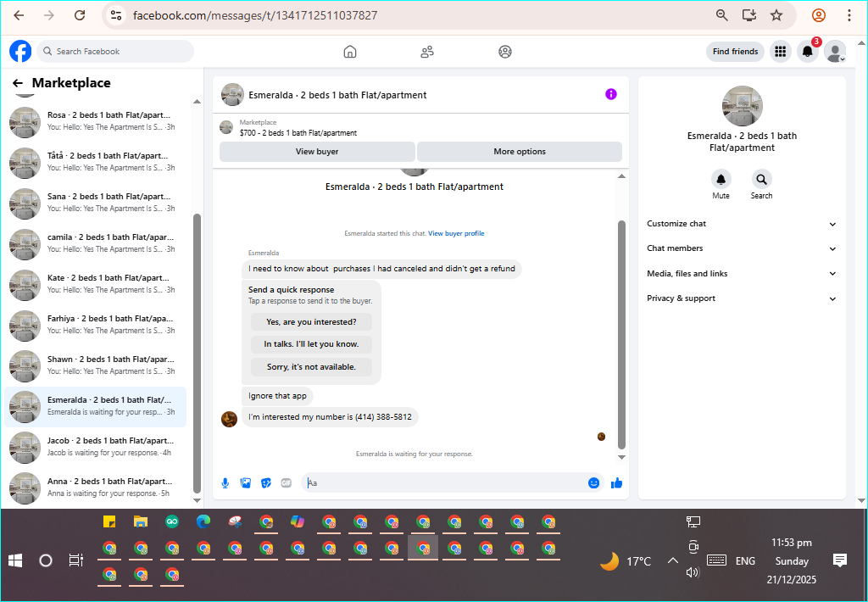Viewport: 868px width, 602px height.
Task: Open the Shawn conversation
Action: (x=96, y=365)
